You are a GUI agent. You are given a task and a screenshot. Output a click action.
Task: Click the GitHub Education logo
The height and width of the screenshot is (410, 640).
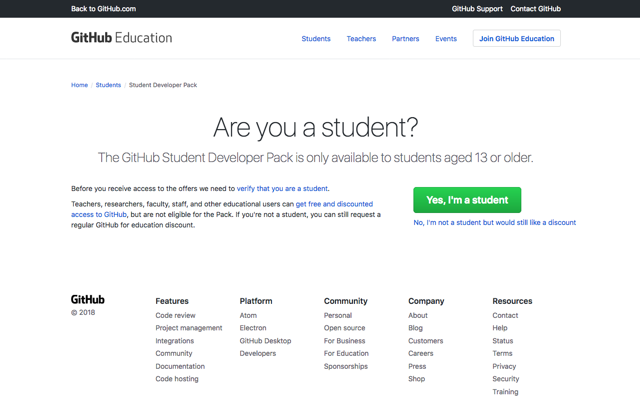coord(122,38)
